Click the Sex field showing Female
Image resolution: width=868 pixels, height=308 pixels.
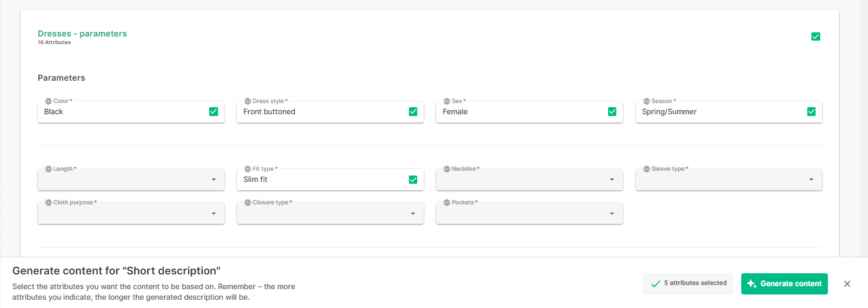(519, 112)
